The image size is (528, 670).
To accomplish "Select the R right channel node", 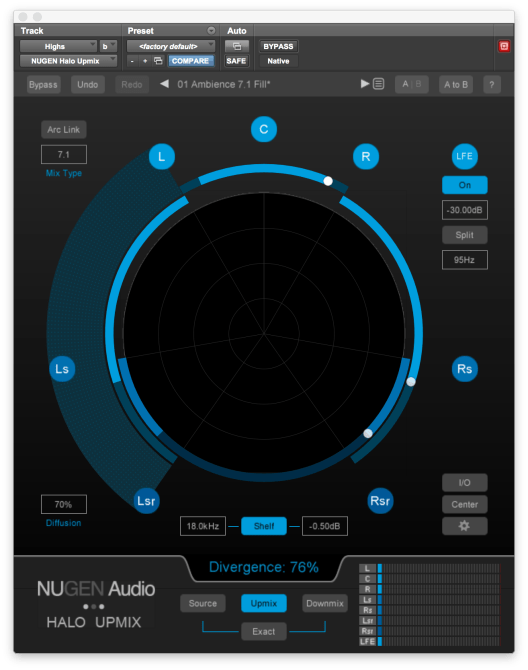I will point(366,156).
